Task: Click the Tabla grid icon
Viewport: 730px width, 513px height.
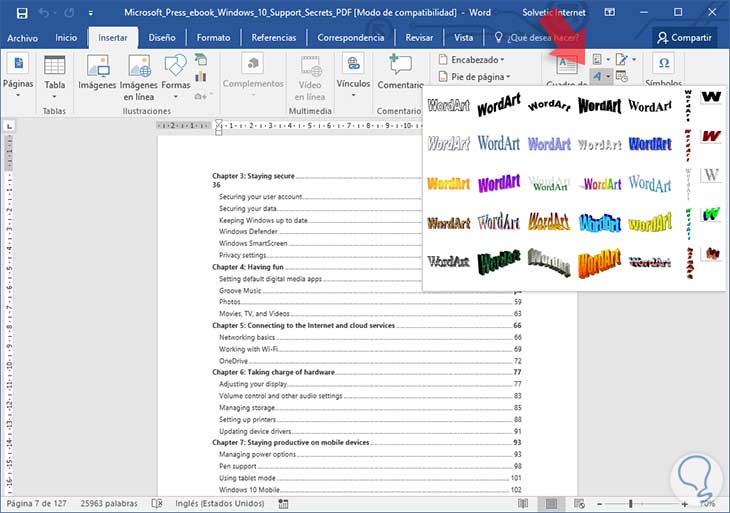Action: pos(54,65)
